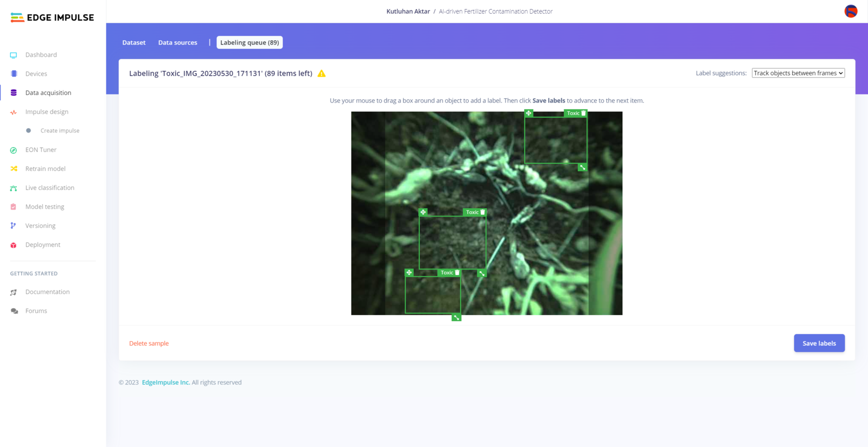Switch to the Data sources tab

178,42
